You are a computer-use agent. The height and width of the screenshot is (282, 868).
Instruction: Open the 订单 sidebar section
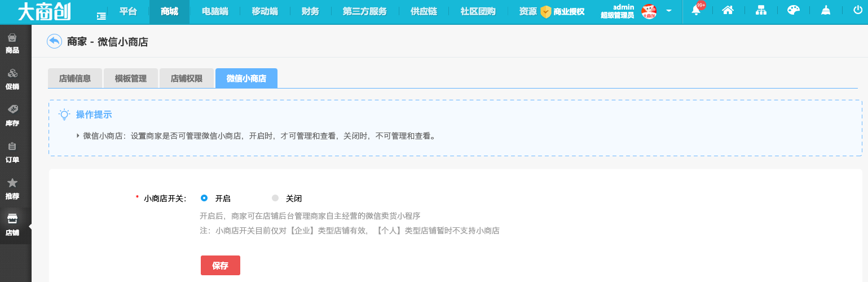click(x=12, y=152)
